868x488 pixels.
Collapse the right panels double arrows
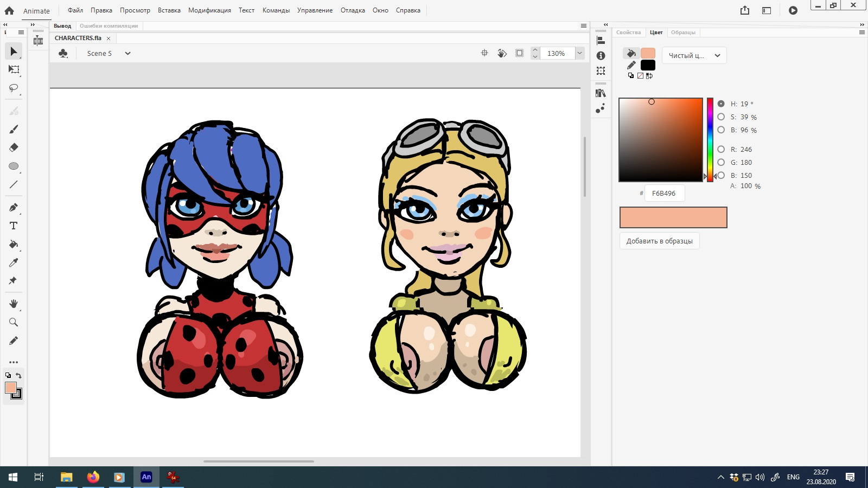click(862, 24)
